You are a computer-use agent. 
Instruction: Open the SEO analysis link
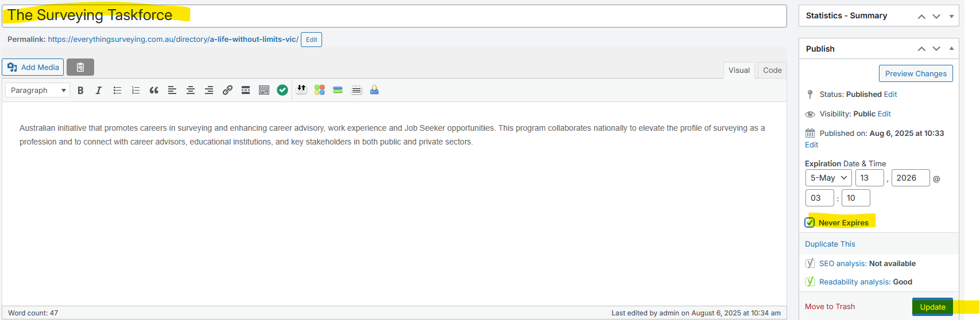click(842, 263)
